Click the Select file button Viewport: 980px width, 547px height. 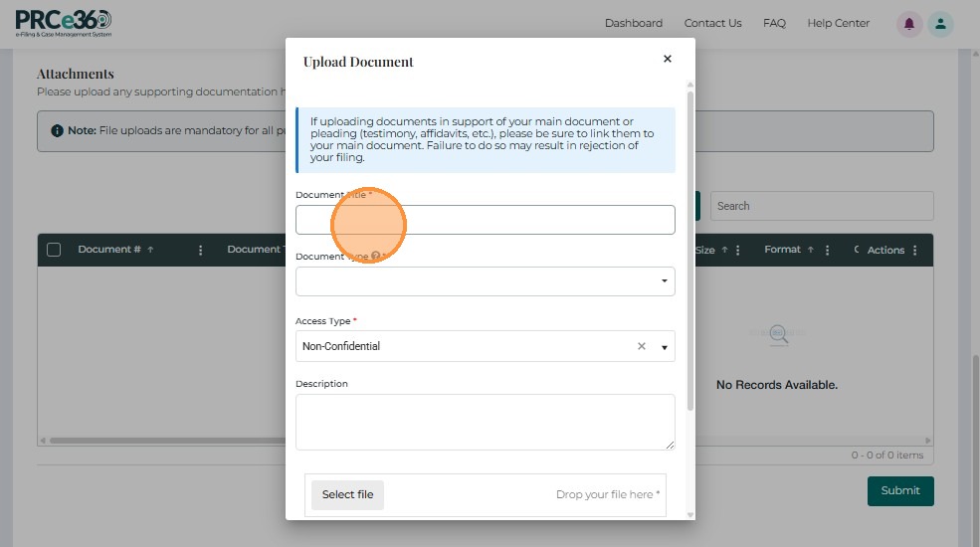pyautogui.click(x=347, y=494)
